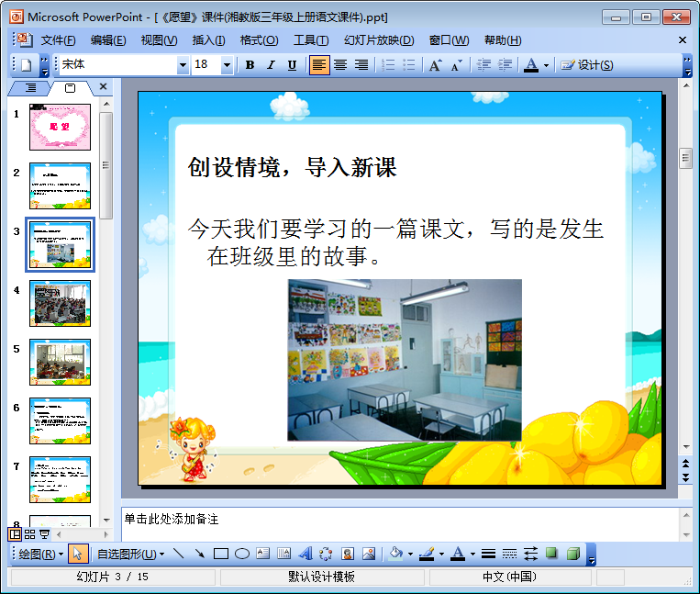Select slide 7 thumbnail
The image size is (700, 594).
(x=60, y=479)
